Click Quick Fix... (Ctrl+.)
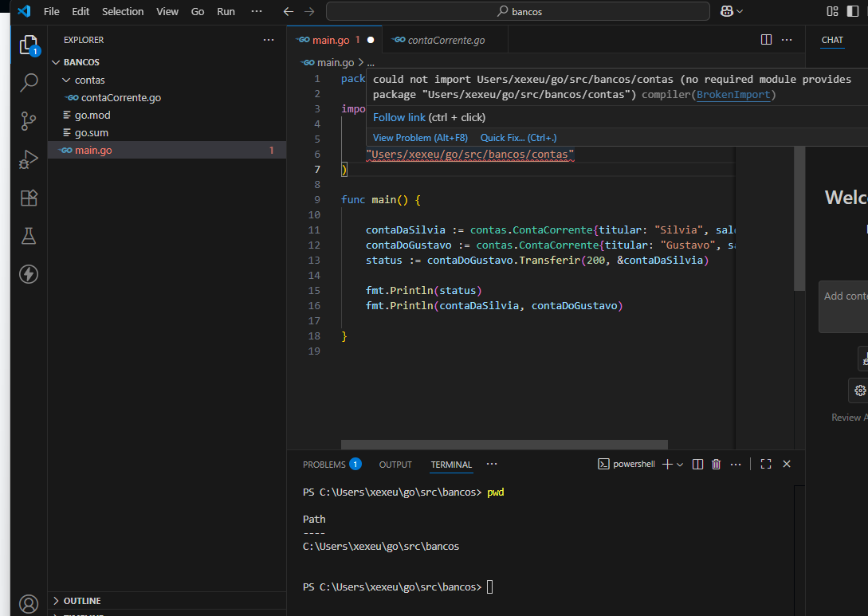This screenshot has height=616, width=868. pyautogui.click(x=518, y=138)
